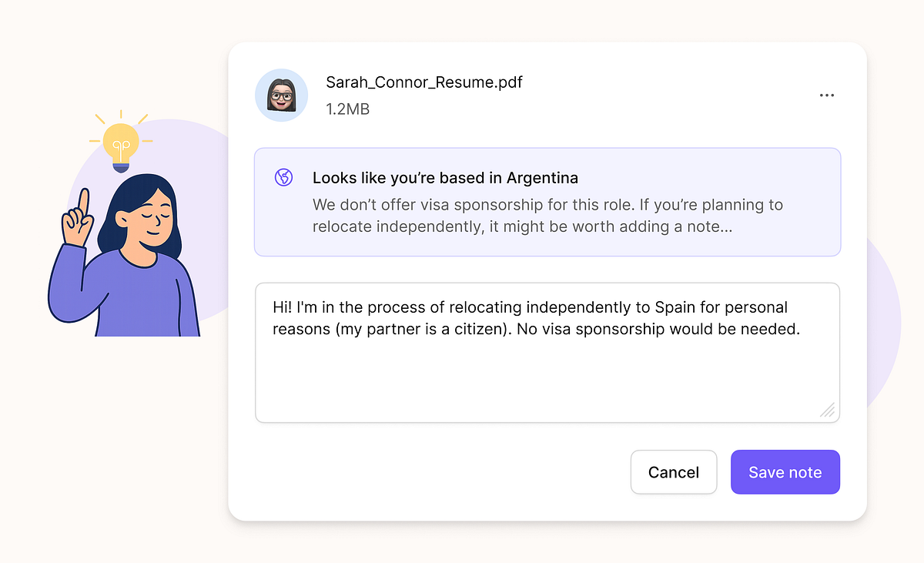Screen dimensions: 924x563
Task: Place cursor after "would be needed." in note
Action: pyautogui.click(x=802, y=330)
